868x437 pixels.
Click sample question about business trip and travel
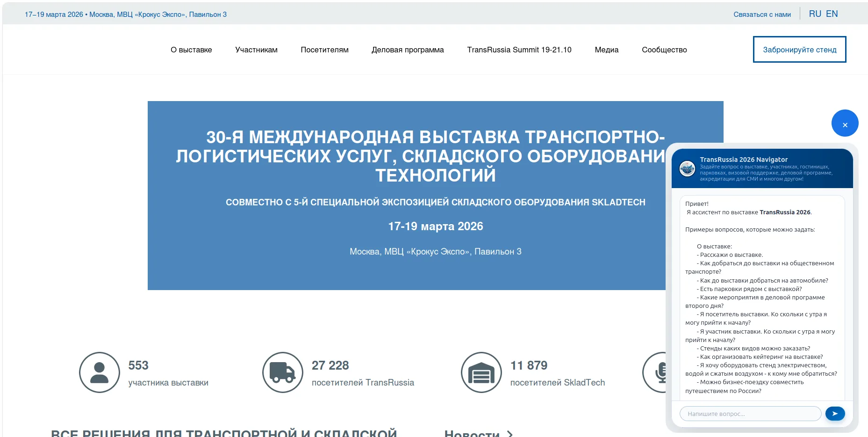coord(745,386)
